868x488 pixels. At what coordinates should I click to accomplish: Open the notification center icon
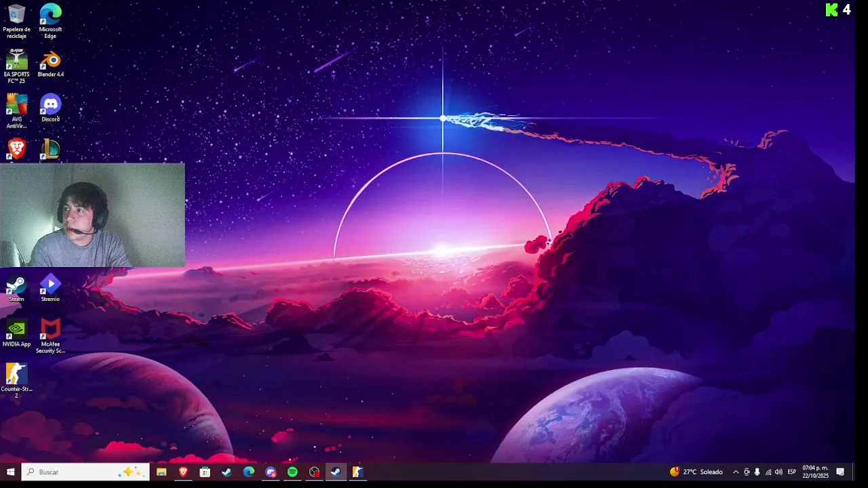point(840,472)
